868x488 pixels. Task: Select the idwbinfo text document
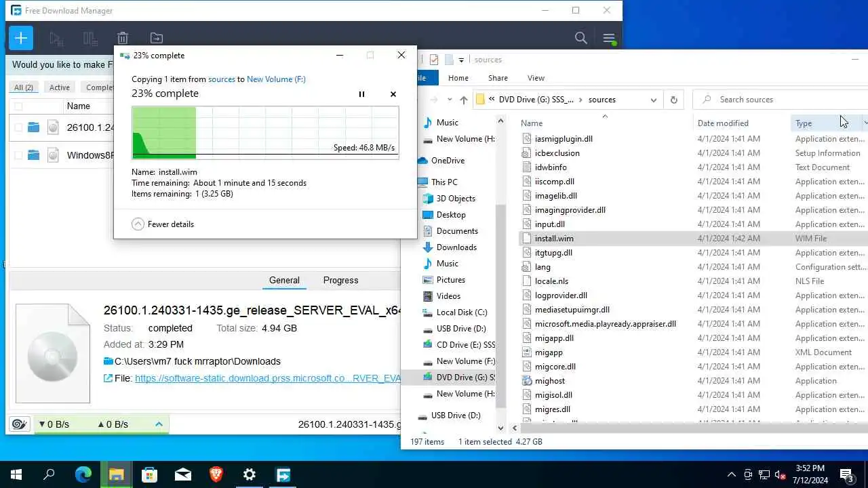(x=551, y=167)
